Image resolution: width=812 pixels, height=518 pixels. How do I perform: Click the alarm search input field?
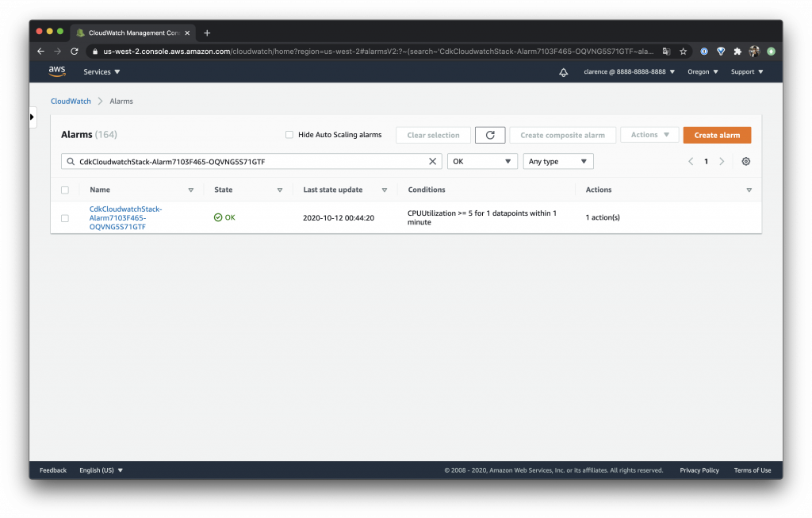pyautogui.click(x=251, y=161)
